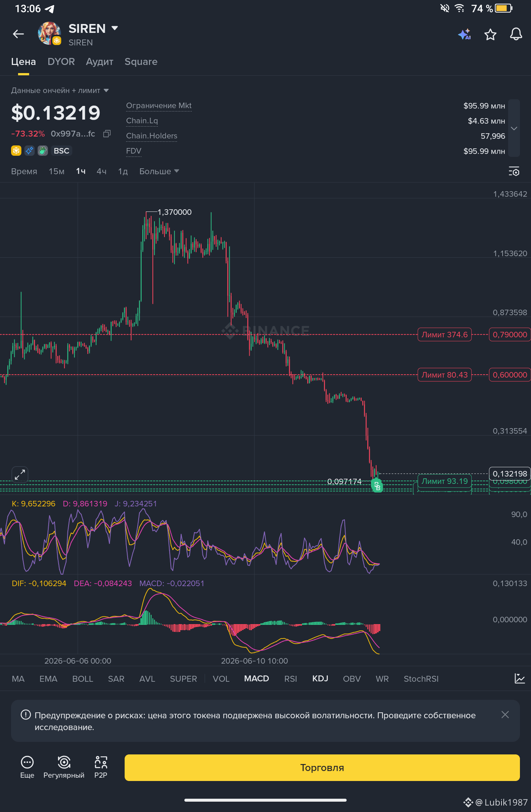Add SIREN to favorites with star
Viewport: 531px width, 812px height.
coord(490,34)
